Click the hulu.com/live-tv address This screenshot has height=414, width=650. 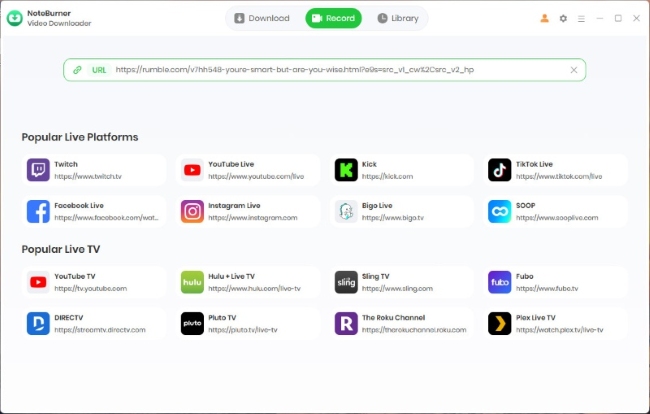point(254,289)
